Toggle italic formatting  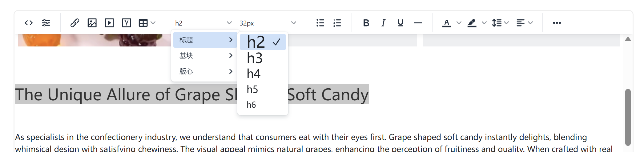pos(383,23)
